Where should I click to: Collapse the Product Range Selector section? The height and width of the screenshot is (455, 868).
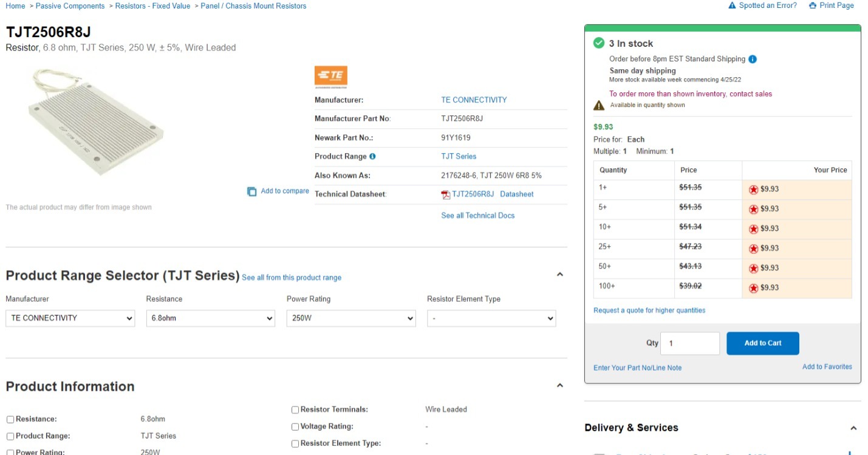point(560,275)
